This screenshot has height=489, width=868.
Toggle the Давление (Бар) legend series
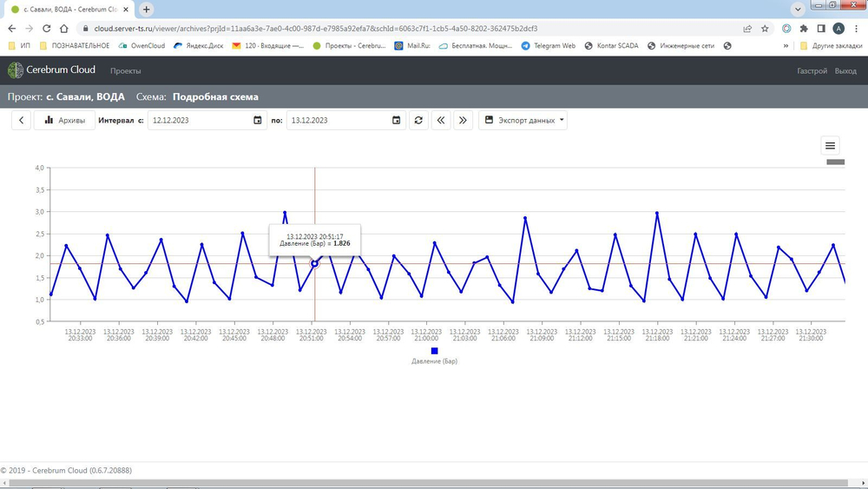click(x=435, y=355)
